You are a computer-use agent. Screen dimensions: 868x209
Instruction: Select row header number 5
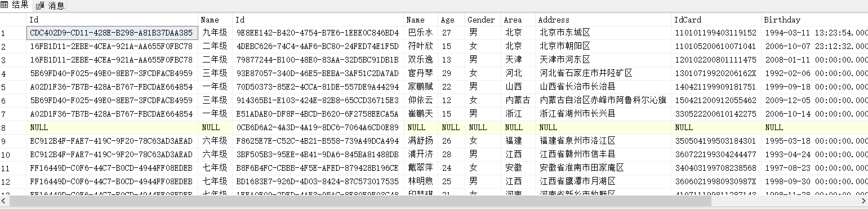point(14,87)
